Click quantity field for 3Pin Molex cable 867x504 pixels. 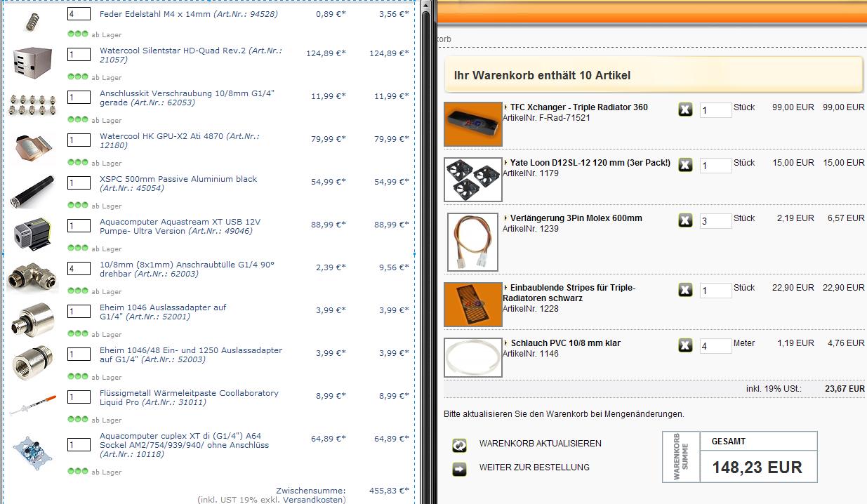(x=715, y=221)
